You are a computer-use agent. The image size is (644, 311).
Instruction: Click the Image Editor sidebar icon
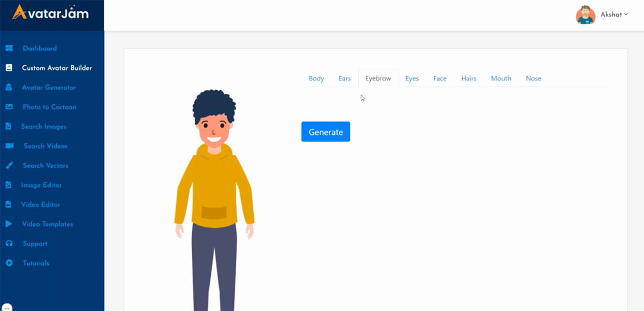pyautogui.click(x=8, y=185)
